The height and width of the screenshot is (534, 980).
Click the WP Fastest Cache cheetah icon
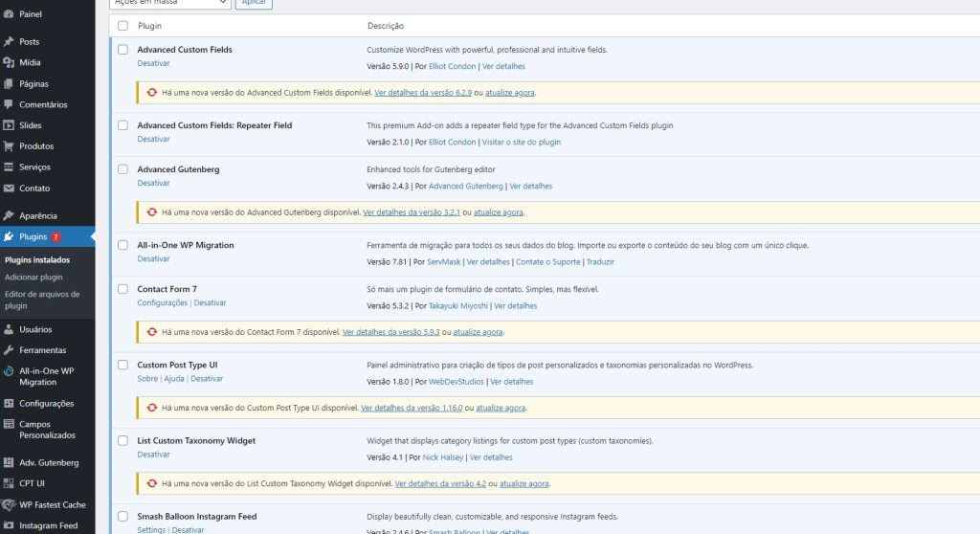pos(8,504)
